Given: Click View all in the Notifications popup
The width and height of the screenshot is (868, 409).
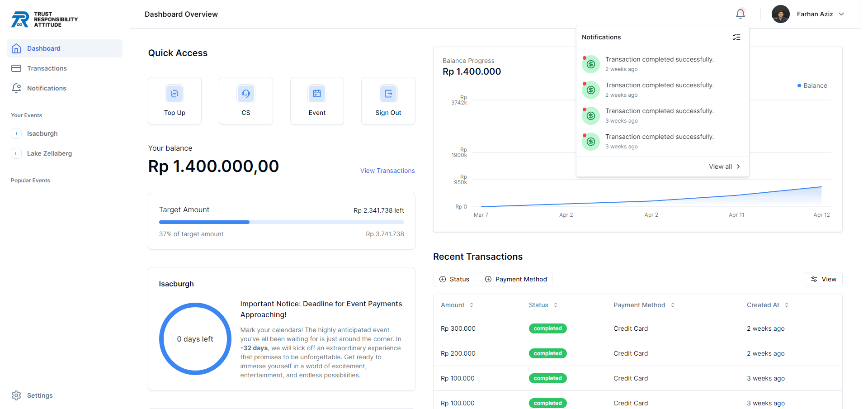Looking at the screenshot, I should pyautogui.click(x=723, y=166).
